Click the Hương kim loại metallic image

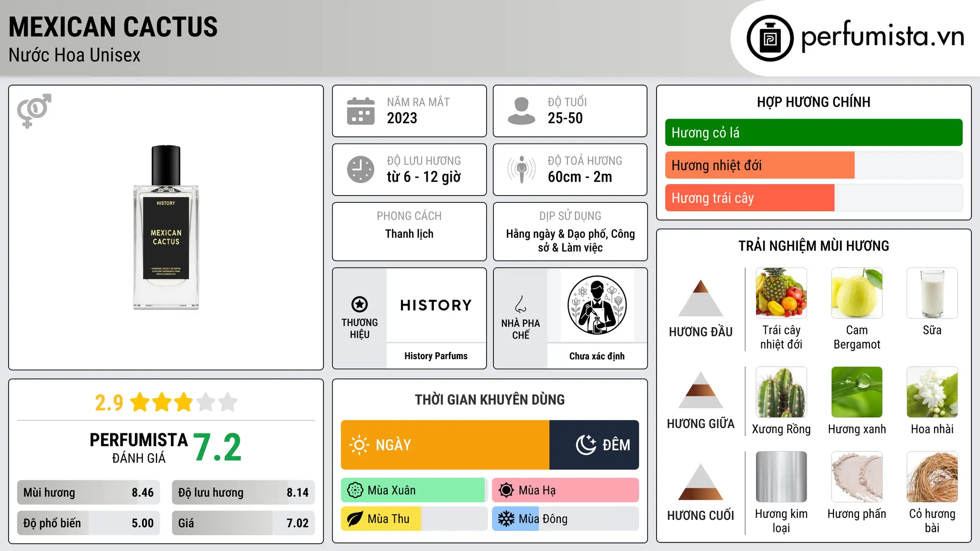(x=781, y=477)
